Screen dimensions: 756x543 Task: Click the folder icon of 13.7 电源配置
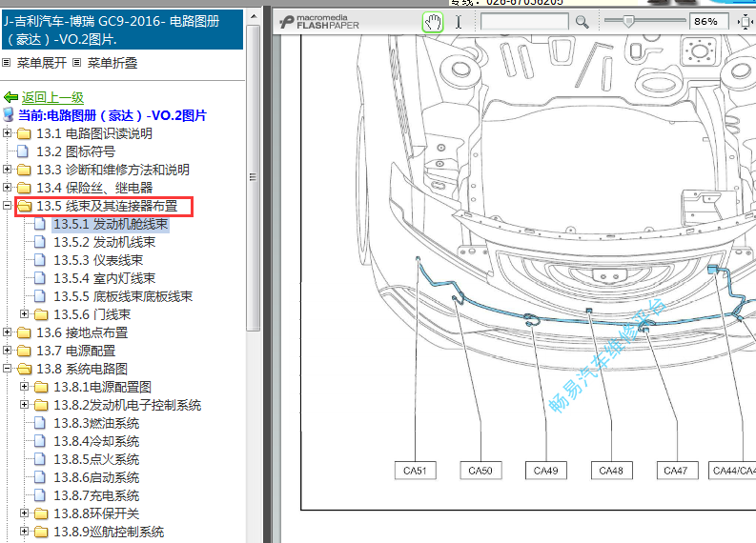[x=24, y=351]
